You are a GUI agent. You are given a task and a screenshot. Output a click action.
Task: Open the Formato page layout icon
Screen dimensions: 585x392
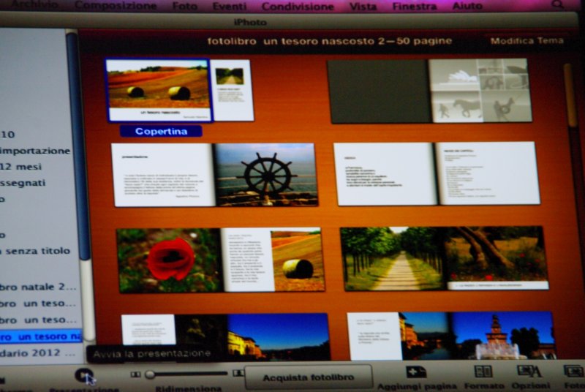click(483, 372)
